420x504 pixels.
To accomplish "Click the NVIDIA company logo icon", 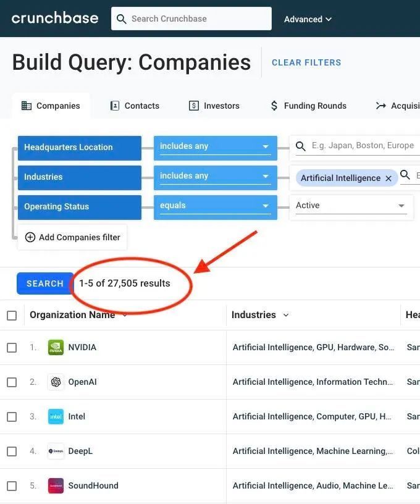I will pyautogui.click(x=56, y=348).
